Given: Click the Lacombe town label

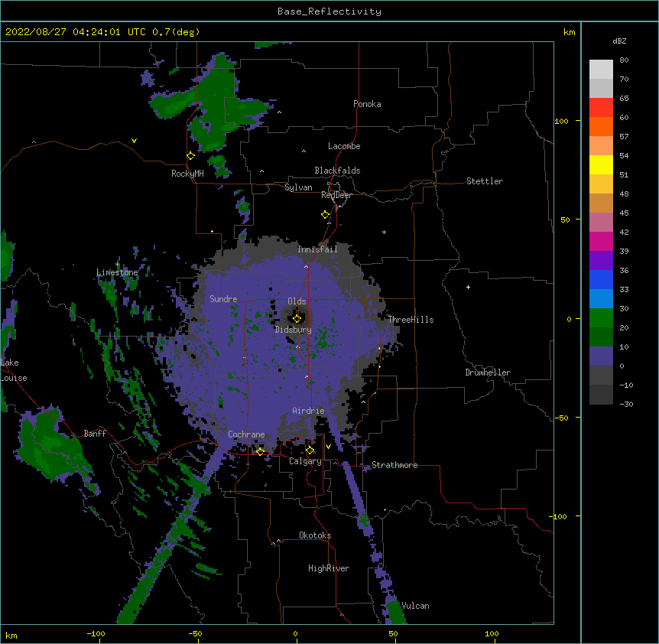Looking at the screenshot, I should pos(344,146).
